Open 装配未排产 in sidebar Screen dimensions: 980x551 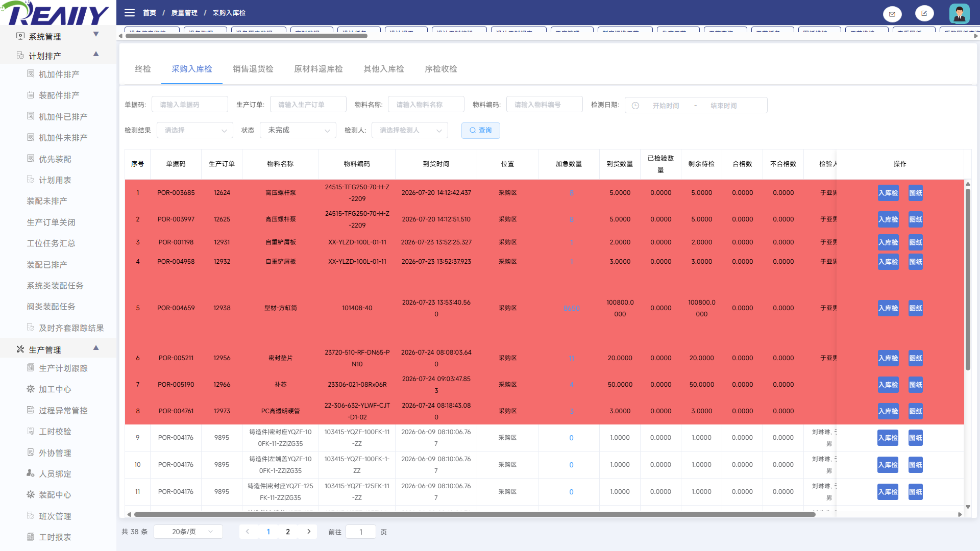47,201
